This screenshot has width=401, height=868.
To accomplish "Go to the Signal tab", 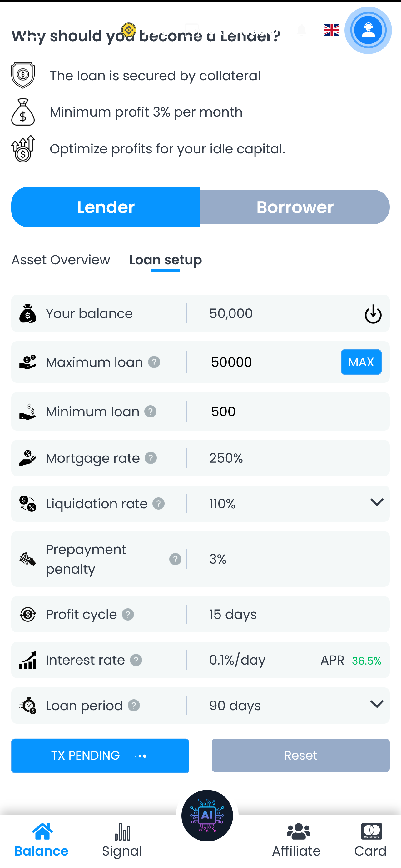I will pos(122,840).
